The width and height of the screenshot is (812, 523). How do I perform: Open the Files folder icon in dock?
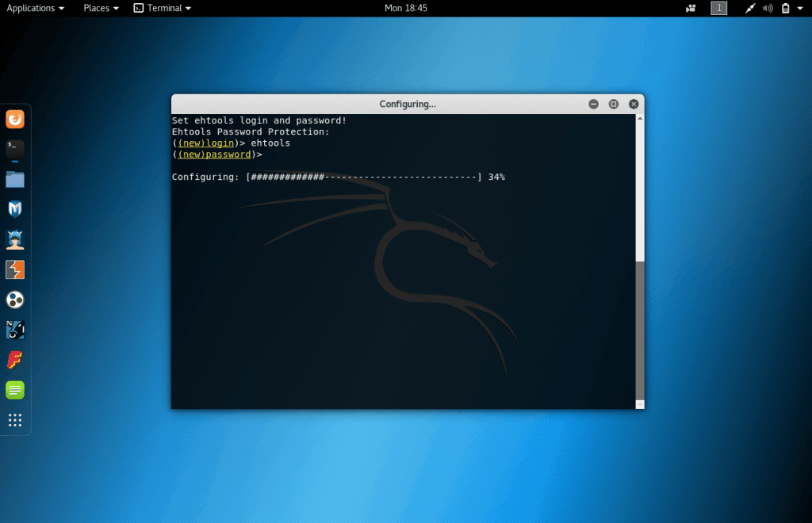click(x=15, y=180)
